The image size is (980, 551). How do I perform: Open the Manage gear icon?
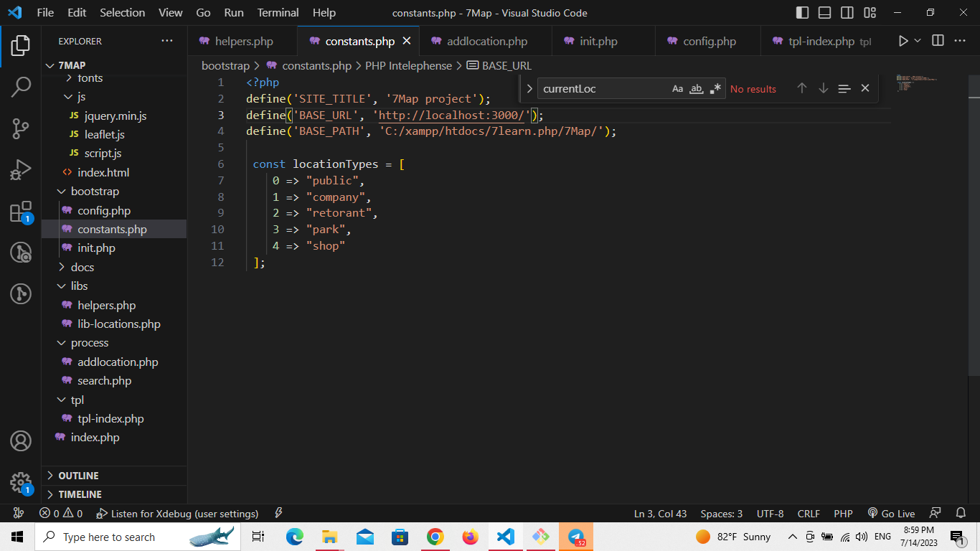tap(21, 483)
